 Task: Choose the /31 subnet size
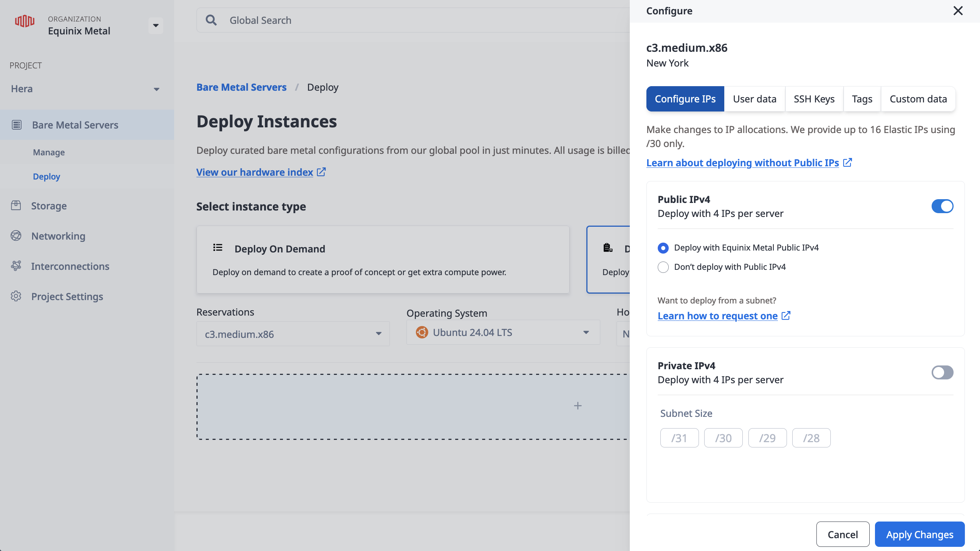(679, 438)
